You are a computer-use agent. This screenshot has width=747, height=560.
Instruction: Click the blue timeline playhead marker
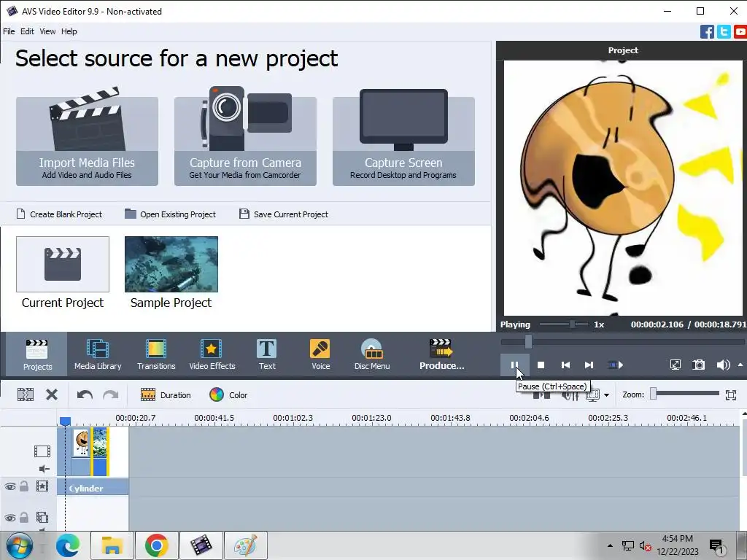tap(65, 421)
